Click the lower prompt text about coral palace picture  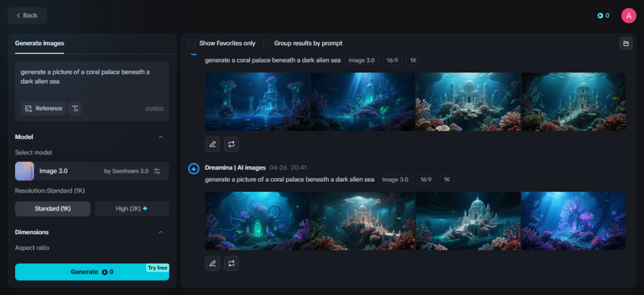pos(289,179)
